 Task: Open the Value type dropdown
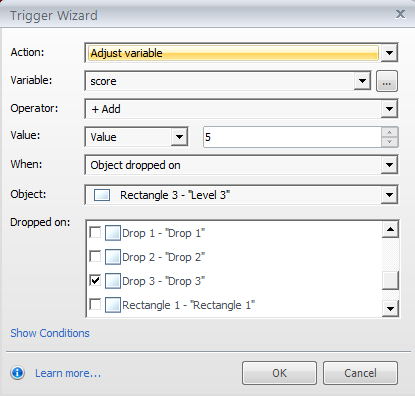point(136,137)
